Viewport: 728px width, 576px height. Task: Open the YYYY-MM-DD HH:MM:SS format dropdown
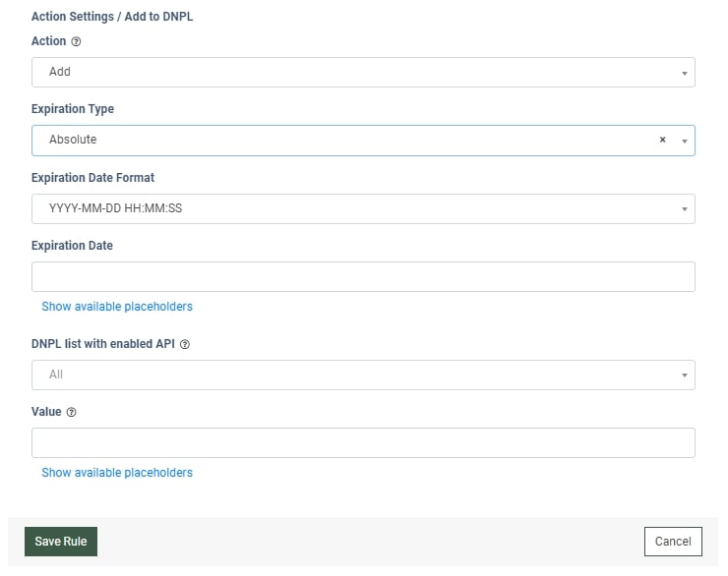(x=354, y=208)
